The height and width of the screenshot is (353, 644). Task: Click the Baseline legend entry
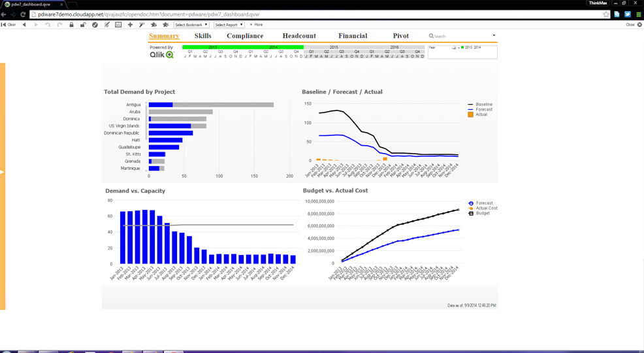tap(480, 105)
